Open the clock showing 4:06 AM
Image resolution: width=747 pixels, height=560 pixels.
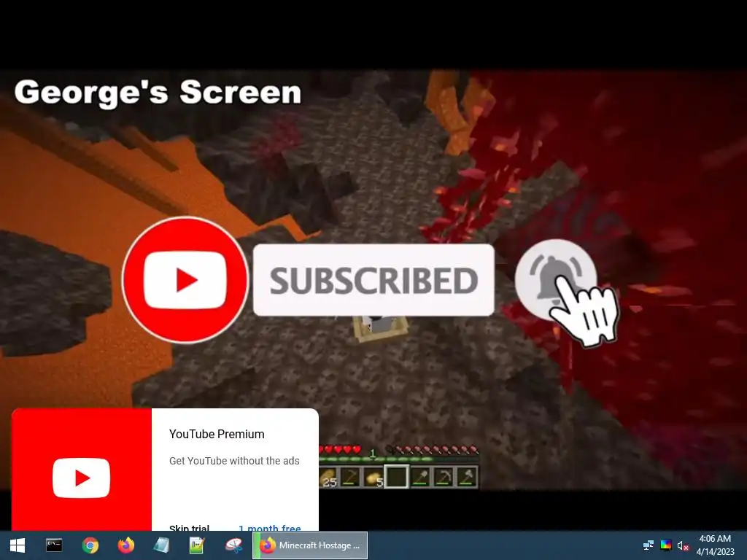coord(715,545)
